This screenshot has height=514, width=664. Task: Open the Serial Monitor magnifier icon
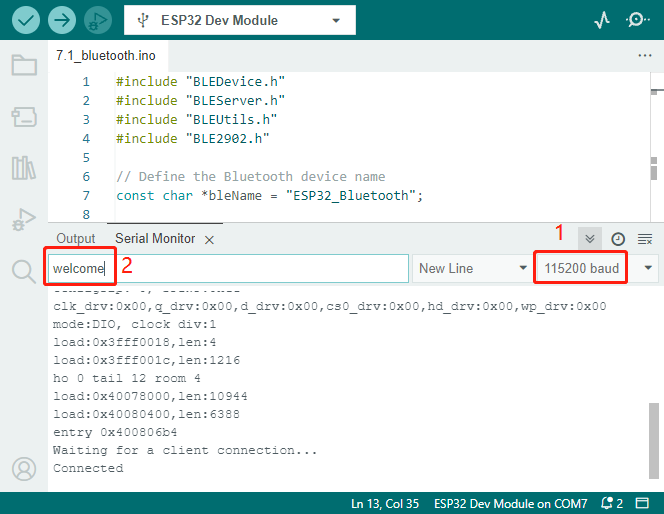pyautogui.click(x=637, y=20)
